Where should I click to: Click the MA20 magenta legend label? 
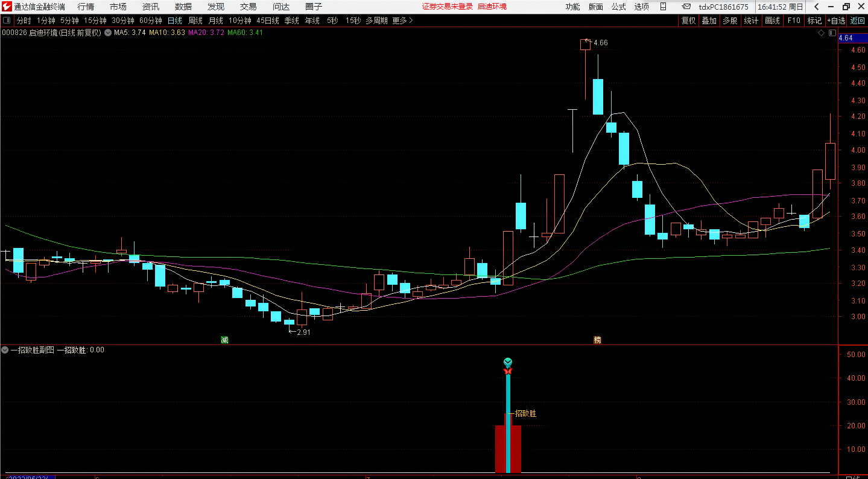[x=206, y=33]
